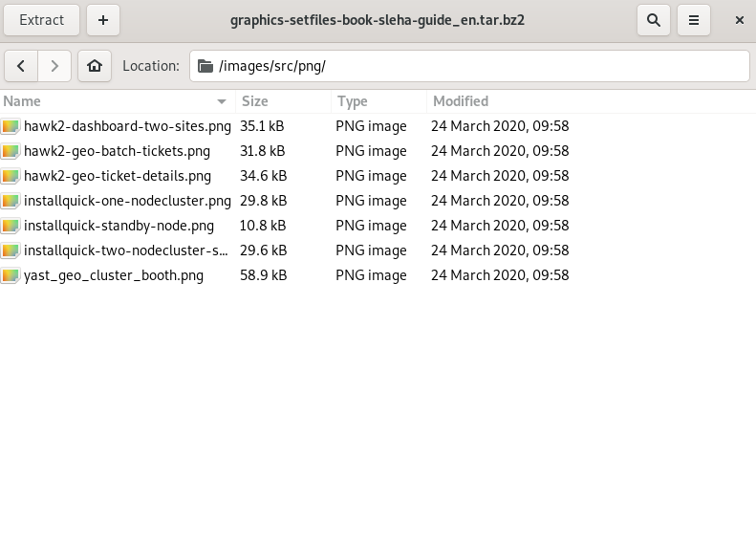The width and height of the screenshot is (756, 544).
Task: Open the search magnifier icon
Action: (x=654, y=19)
